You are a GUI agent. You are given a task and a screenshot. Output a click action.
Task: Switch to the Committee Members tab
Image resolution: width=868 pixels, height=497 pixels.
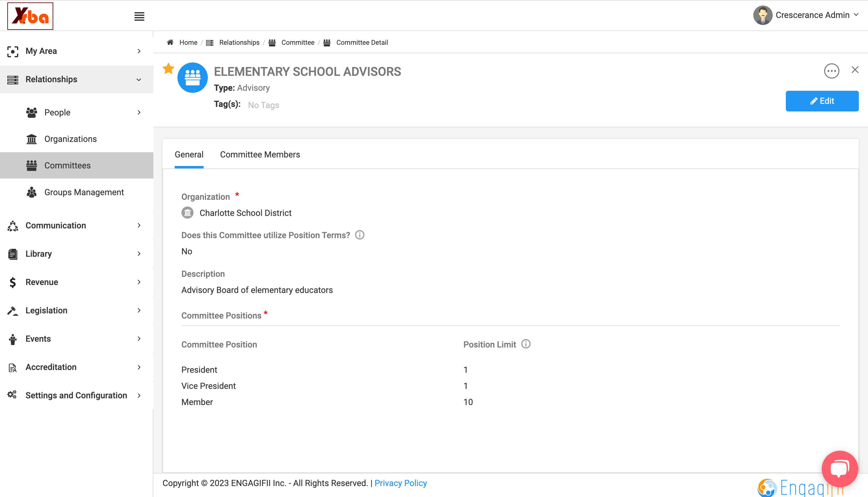260,154
